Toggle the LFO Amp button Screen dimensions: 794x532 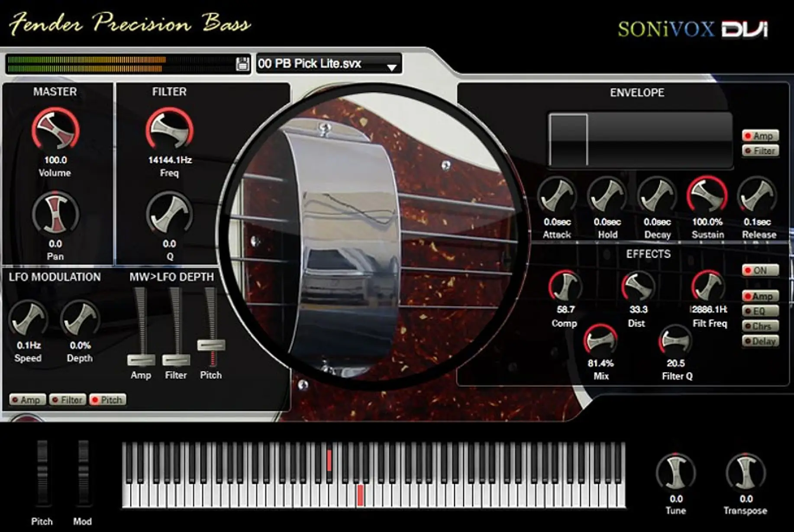point(28,400)
